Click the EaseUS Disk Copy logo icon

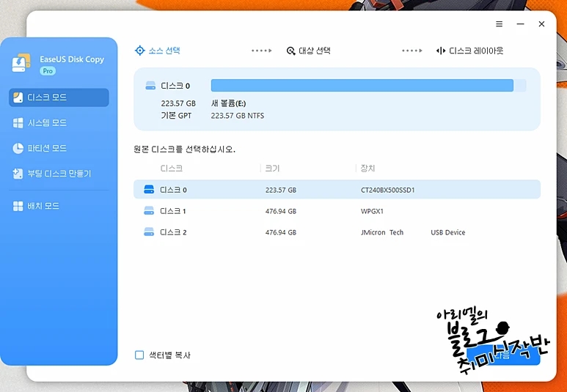click(21, 63)
